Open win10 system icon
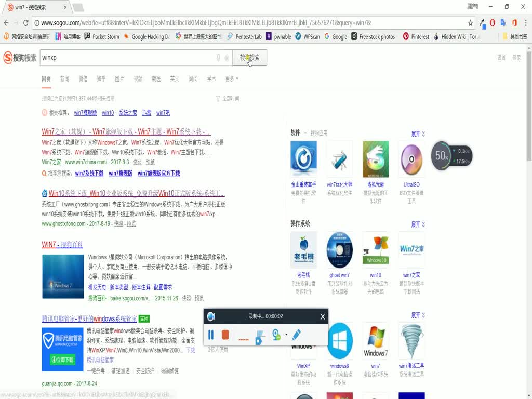 (376, 250)
